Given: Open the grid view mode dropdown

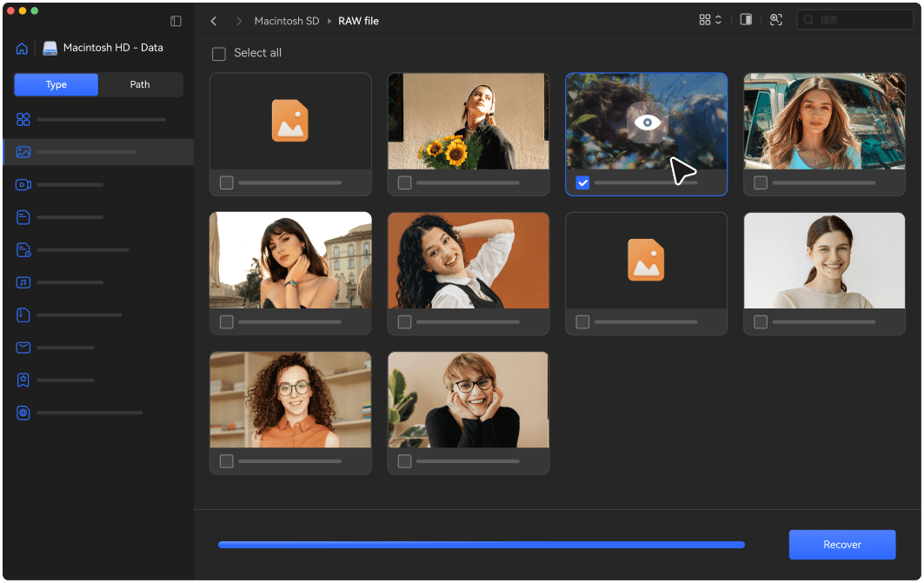Looking at the screenshot, I should tap(710, 20).
